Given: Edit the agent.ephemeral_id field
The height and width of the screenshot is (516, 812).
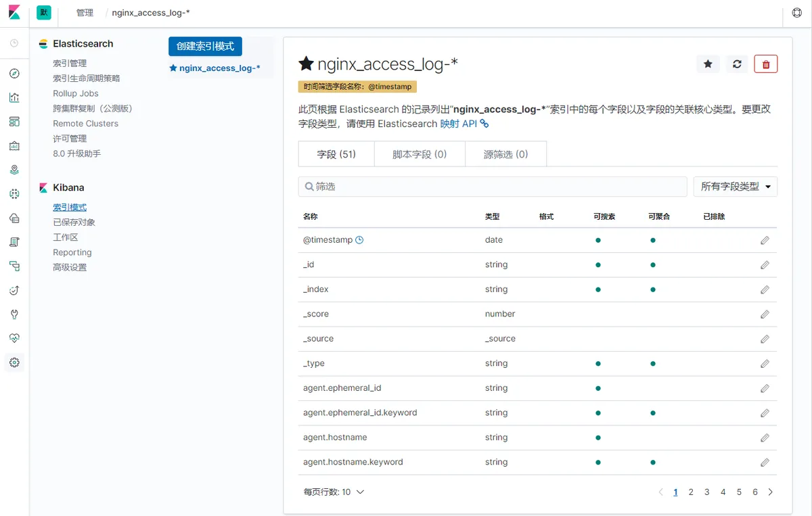Looking at the screenshot, I should pos(765,388).
